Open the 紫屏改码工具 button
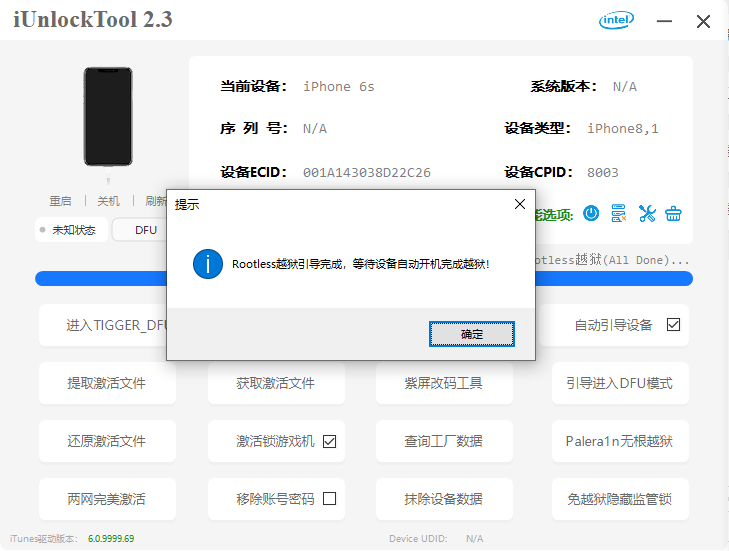This screenshot has height=551, width=729. (444, 383)
